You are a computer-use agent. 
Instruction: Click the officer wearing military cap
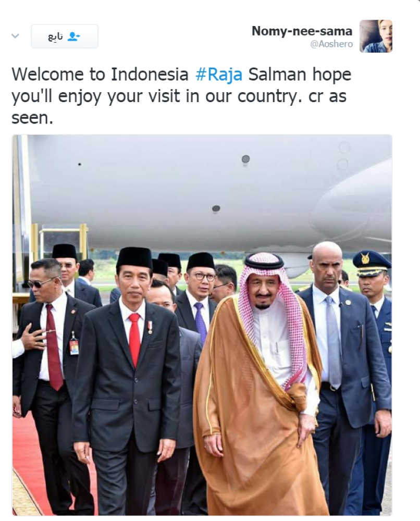click(374, 316)
